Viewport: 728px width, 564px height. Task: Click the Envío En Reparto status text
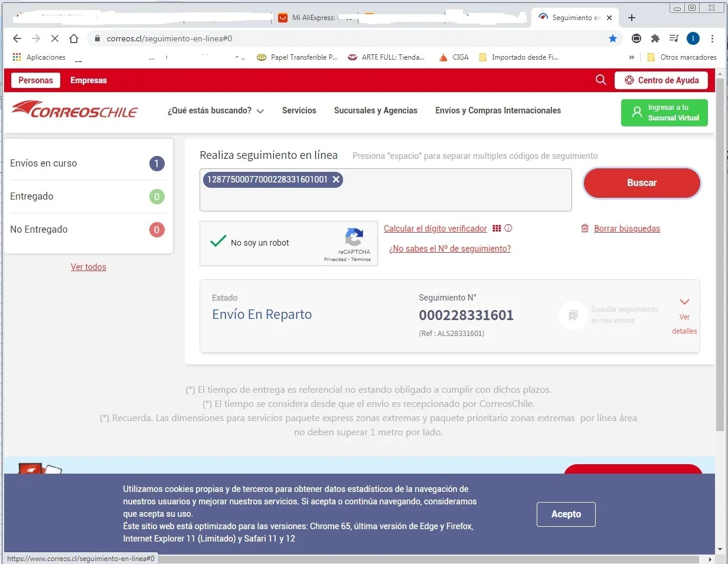(x=262, y=314)
